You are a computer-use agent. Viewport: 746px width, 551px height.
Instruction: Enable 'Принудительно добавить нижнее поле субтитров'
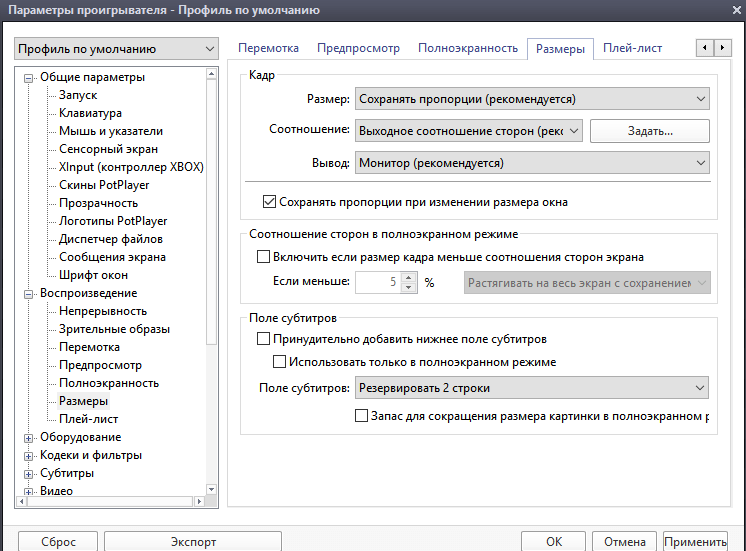tap(264, 340)
